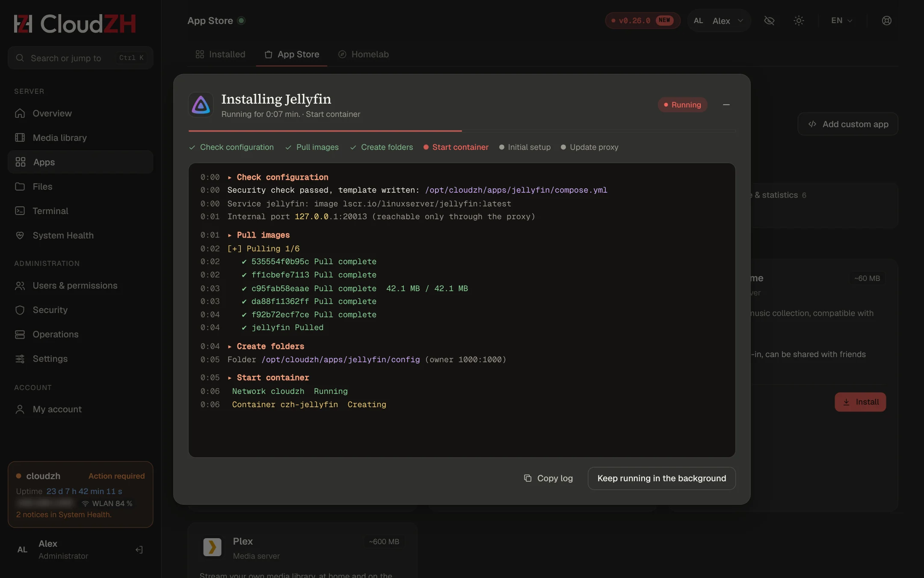Open the EN language dropdown
924x578 pixels.
pyautogui.click(x=842, y=21)
